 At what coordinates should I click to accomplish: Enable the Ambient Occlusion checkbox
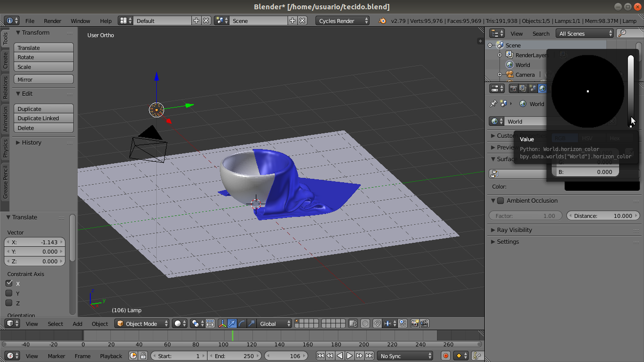coord(500,201)
